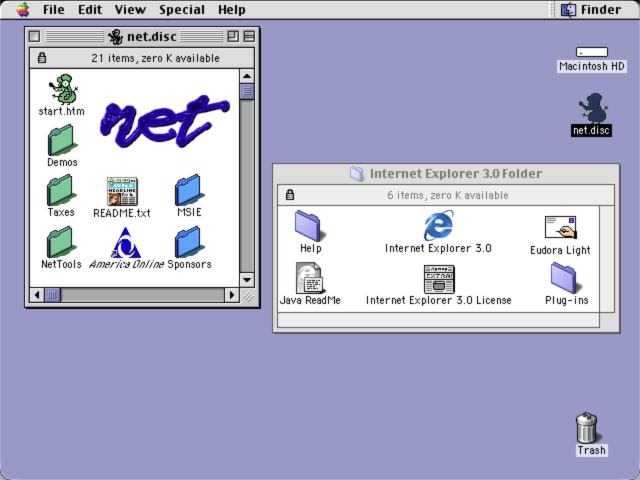This screenshot has height=480, width=640.
Task: Select the Eudora Light icon
Action: [560, 227]
